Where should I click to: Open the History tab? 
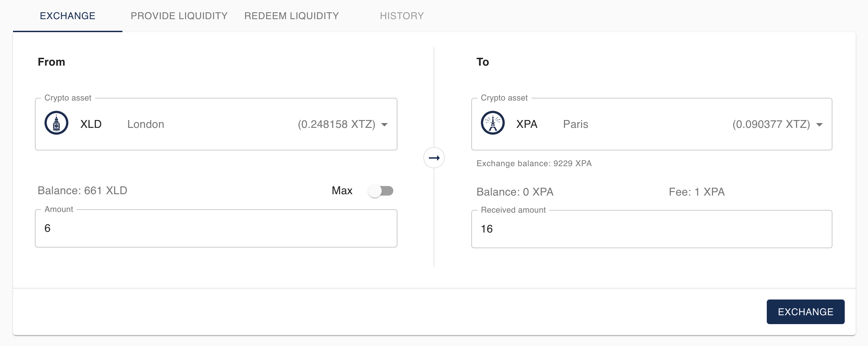402,16
